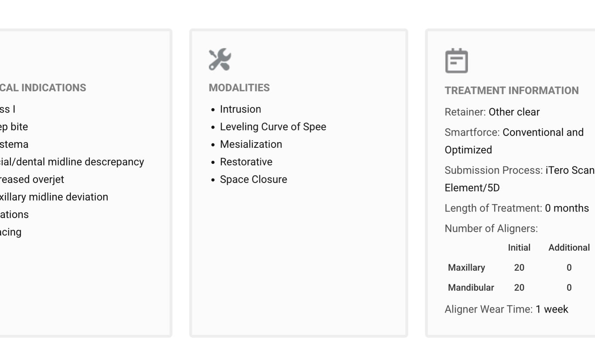
Task: Click the calendar Treatment Information icon
Action: point(456,61)
